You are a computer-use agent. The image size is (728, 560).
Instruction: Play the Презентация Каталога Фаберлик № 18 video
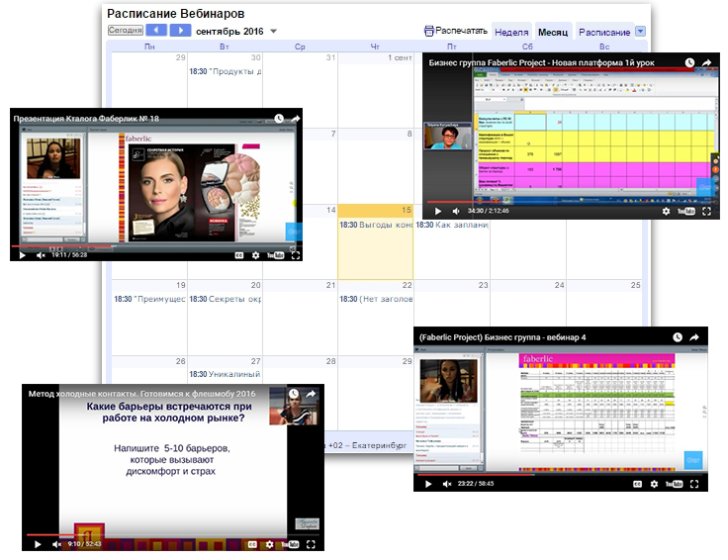(22, 255)
